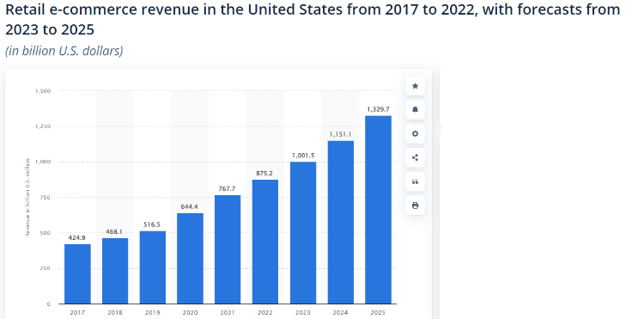Click the 750 y-axis tick label
The image size is (644, 319).
(x=46, y=197)
